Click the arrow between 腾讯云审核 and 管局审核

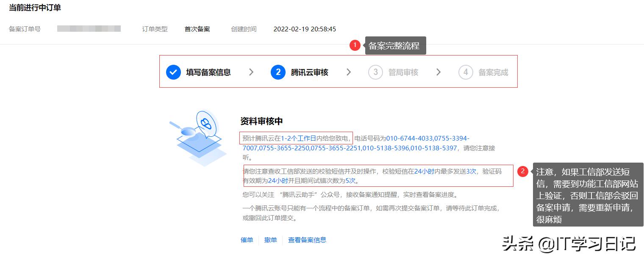click(348, 72)
